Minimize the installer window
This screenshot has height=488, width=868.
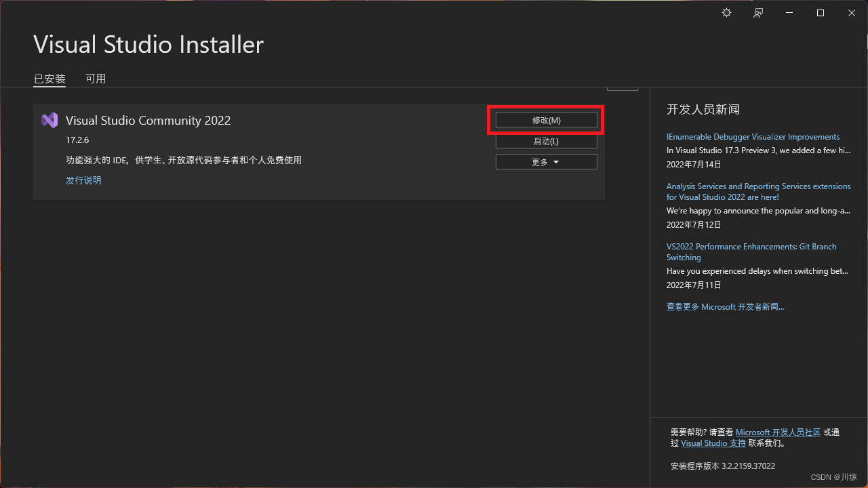[789, 12]
